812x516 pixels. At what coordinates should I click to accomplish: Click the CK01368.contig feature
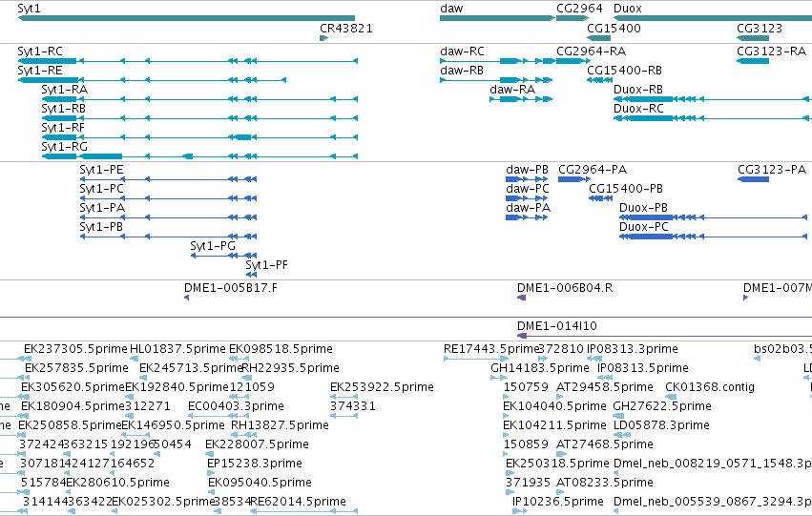[x=671, y=397]
